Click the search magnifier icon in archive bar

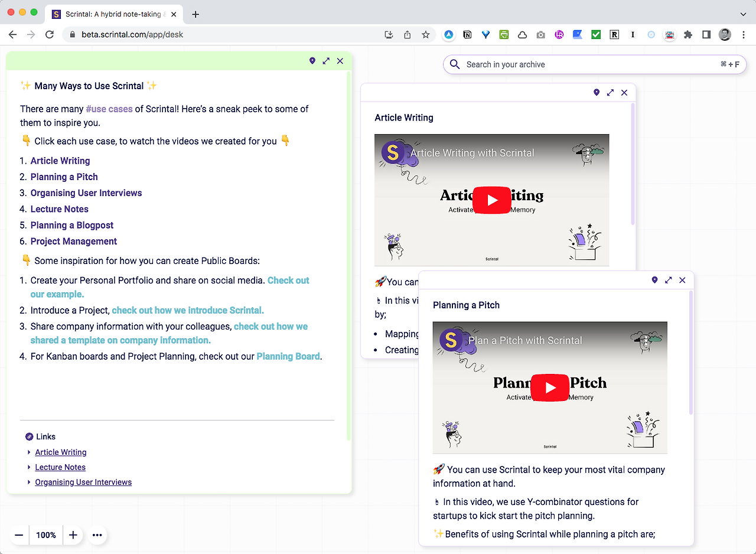455,64
